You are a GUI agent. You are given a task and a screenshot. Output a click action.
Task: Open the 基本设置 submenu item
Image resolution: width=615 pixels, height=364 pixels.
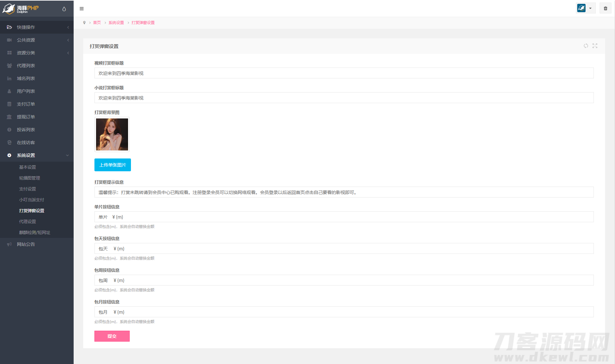coord(28,167)
